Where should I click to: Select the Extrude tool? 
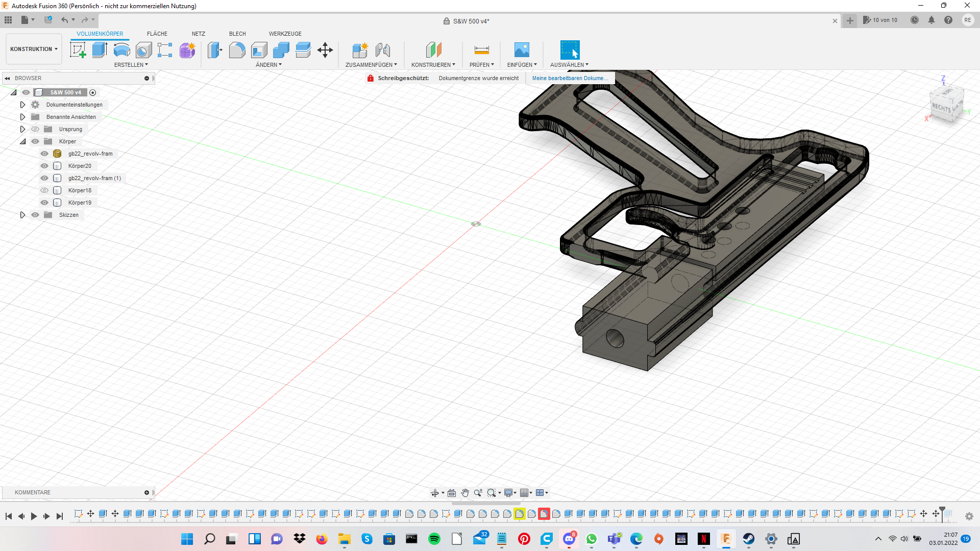(99, 49)
